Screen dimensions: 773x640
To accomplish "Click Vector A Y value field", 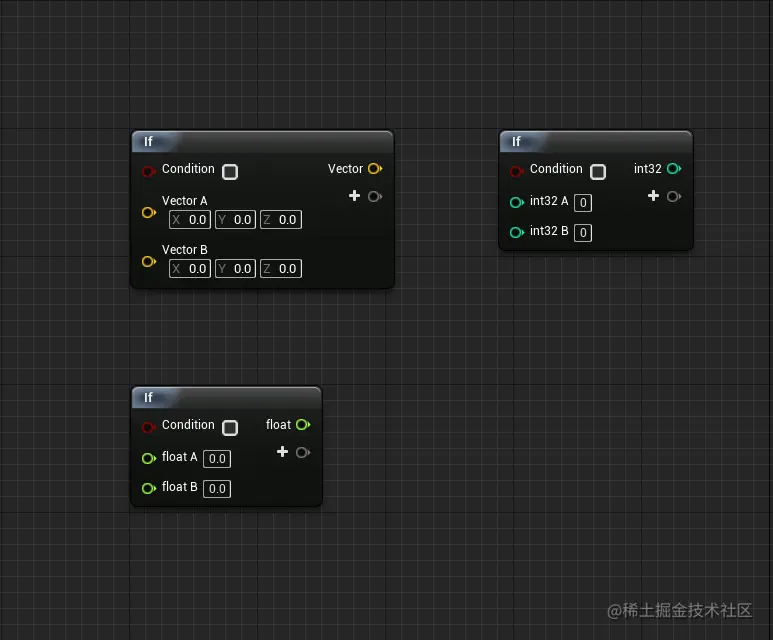I will pyautogui.click(x=235, y=220).
